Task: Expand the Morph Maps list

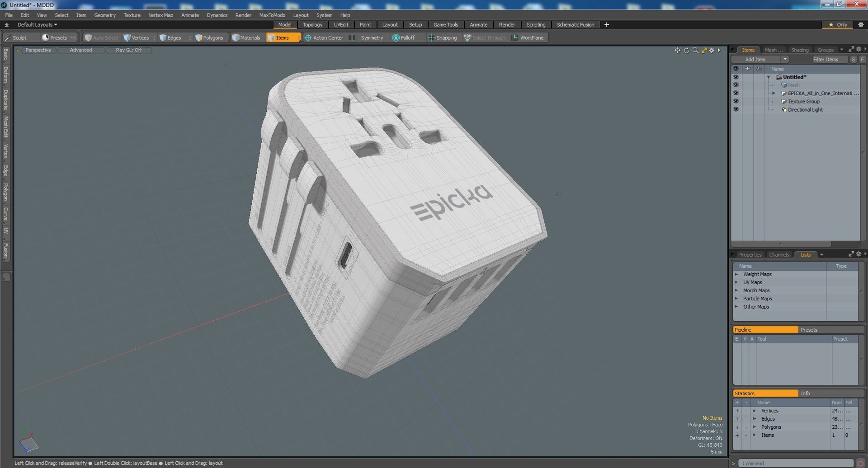Action: pyautogui.click(x=736, y=290)
